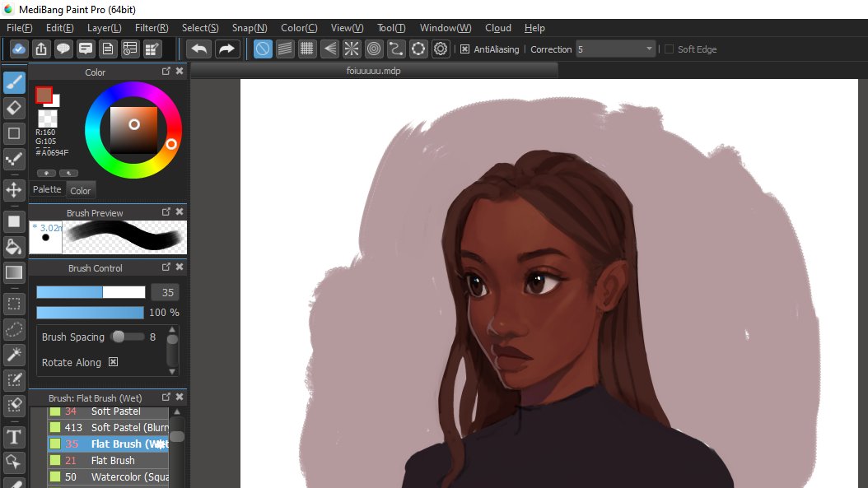Switch to the Palette tab

pyautogui.click(x=47, y=189)
